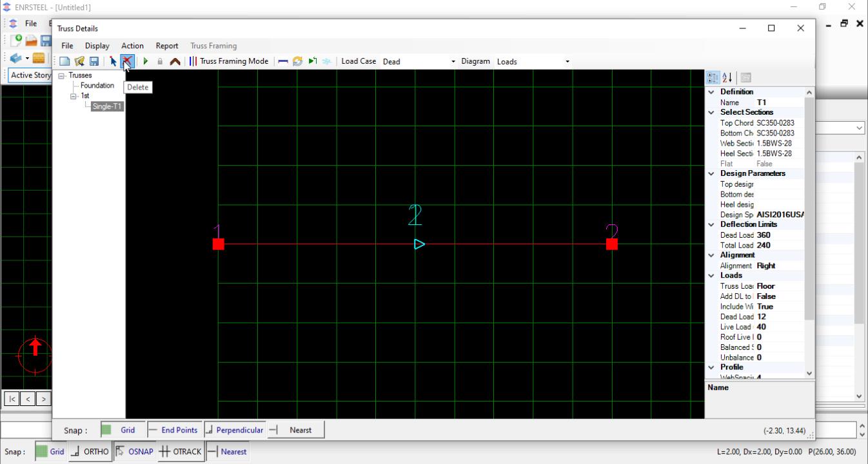868x464 pixels.
Task: Click the brown roof truss profile icon
Action: click(175, 61)
